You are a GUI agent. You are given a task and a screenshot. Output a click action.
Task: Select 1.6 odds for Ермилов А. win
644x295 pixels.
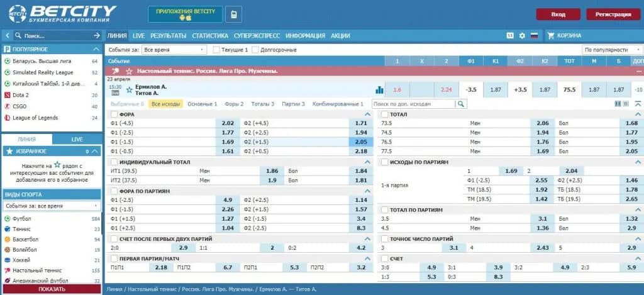396,89
